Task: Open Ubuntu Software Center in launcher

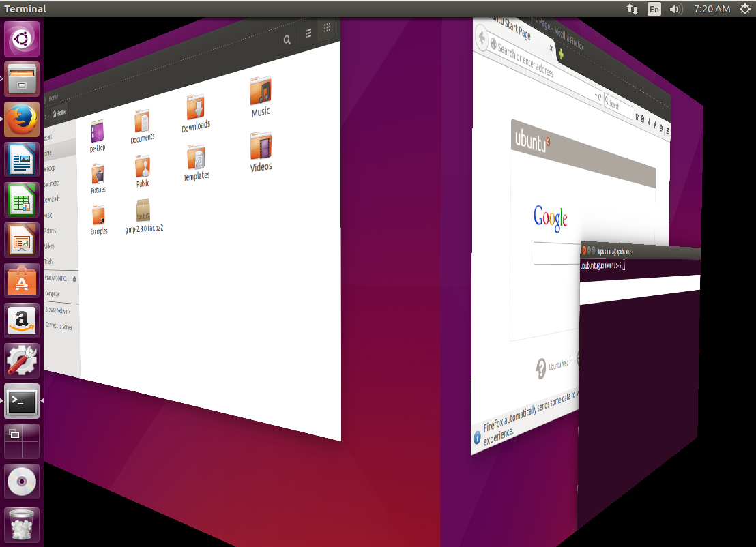Action: pos(22,281)
